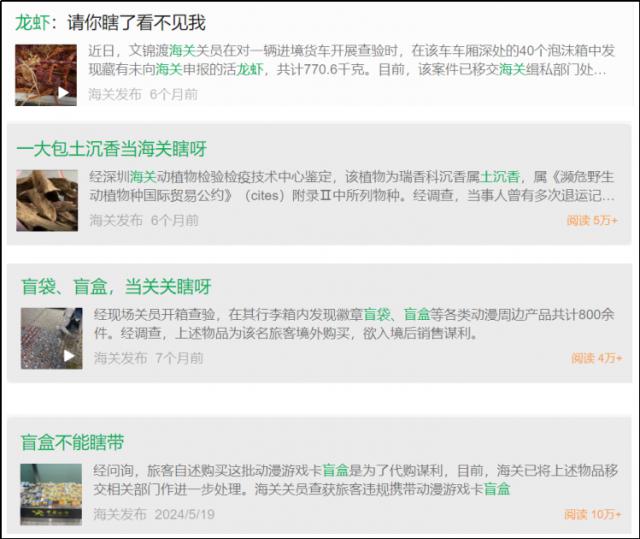
Task: Click the 阅读 5万+ read count
Action: pos(592,221)
